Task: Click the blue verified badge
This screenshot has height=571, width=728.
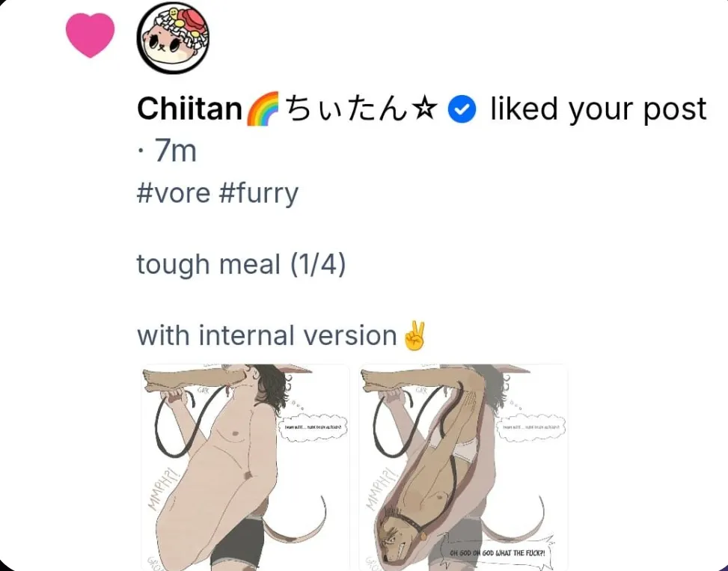Action: point(462,111)
